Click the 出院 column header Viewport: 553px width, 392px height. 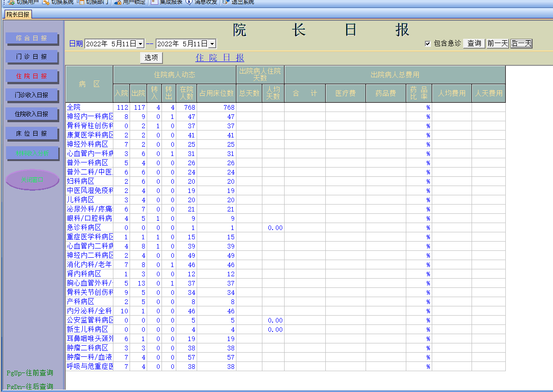[138, 93]
